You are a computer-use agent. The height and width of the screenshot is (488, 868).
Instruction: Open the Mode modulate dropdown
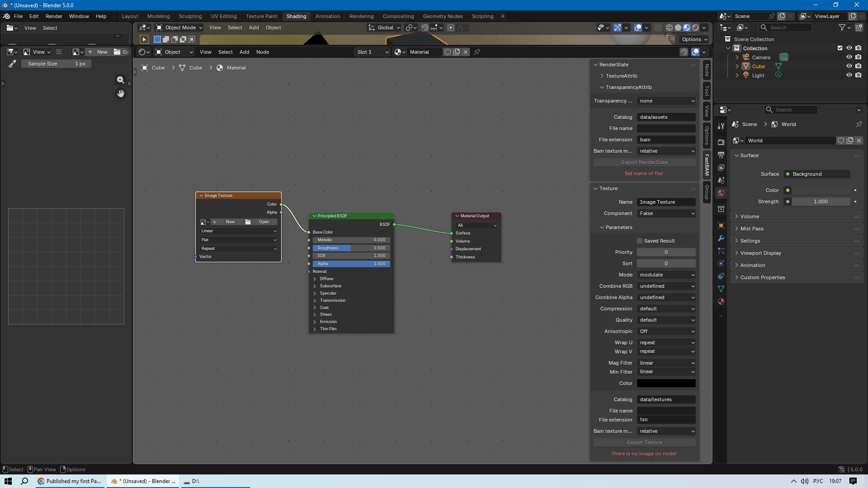(x=666, y=275)
